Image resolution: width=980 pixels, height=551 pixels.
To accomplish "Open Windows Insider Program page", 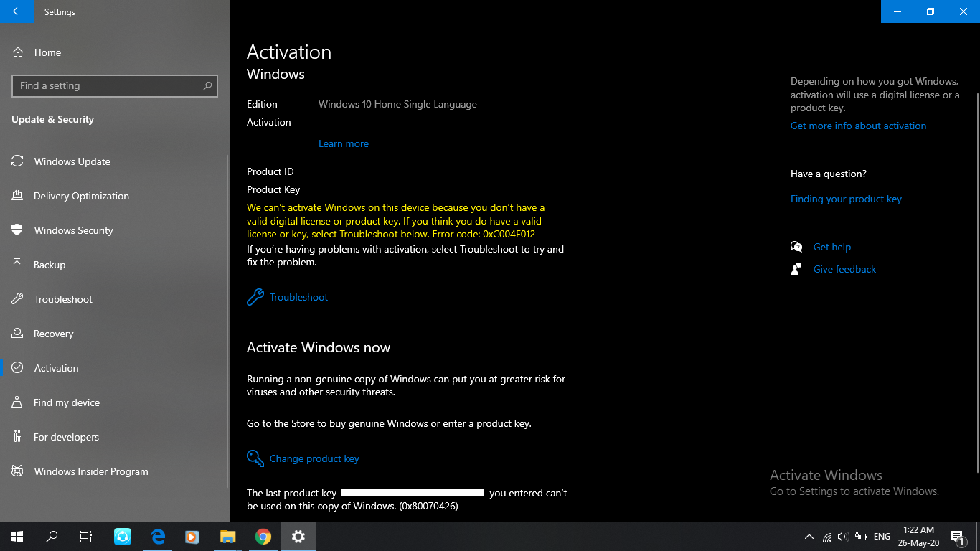I will click(115, 471).
